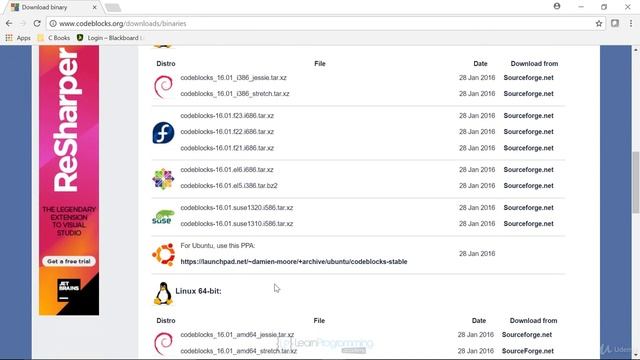This screenshot has width=640, height=360.
Task: Click the browser back arrow
Action: pyautogui.click(x=9, y=24)
